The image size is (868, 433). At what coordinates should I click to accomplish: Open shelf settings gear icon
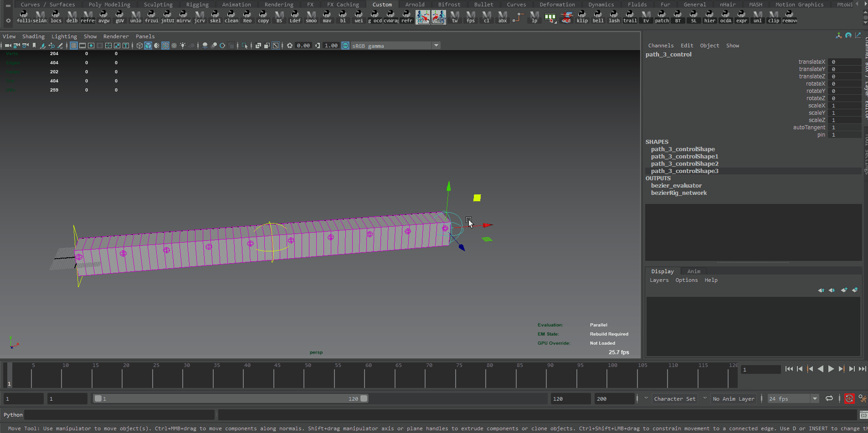8,20
